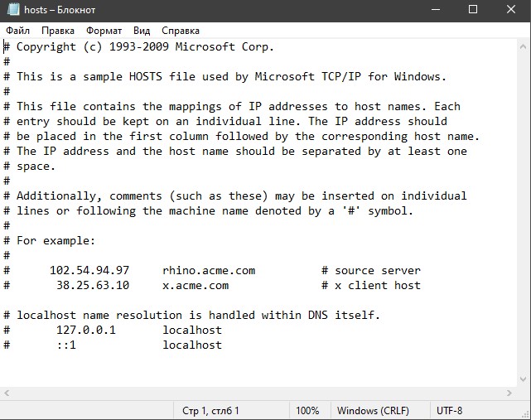
Task: Click the vertical scrollbar up arrow
Action: tap(524, 47)
